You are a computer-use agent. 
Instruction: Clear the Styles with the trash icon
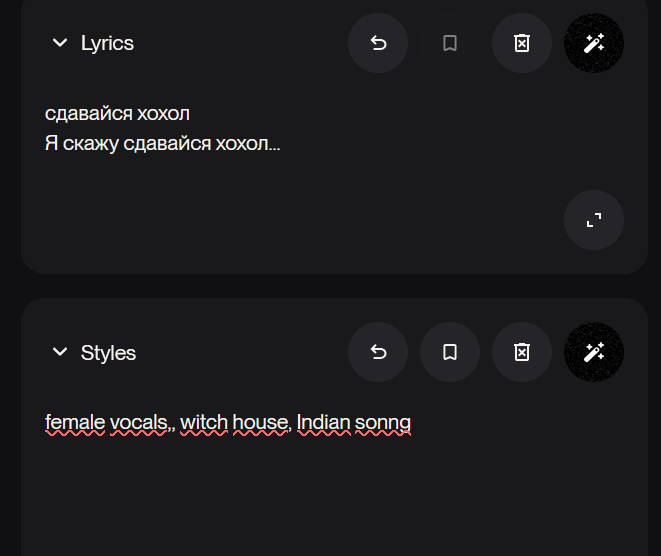pyautogui.click(x=522, y=352)
